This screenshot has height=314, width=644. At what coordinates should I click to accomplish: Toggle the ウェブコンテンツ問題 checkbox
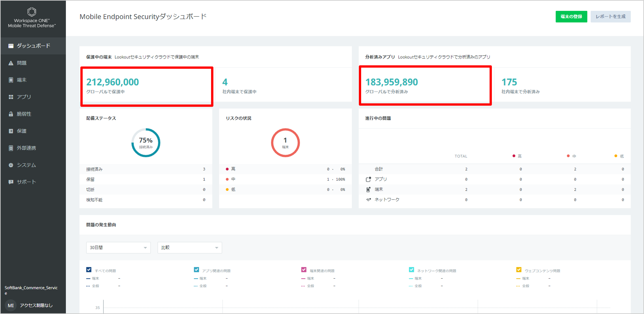(x=518, y=270)
